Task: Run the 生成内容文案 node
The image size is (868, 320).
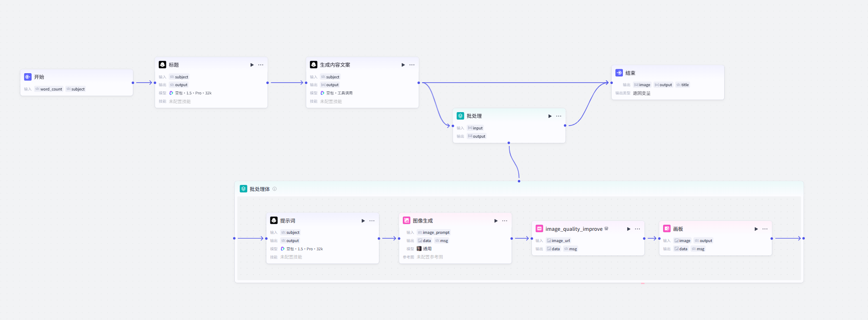Action: [x=403, y=65]
